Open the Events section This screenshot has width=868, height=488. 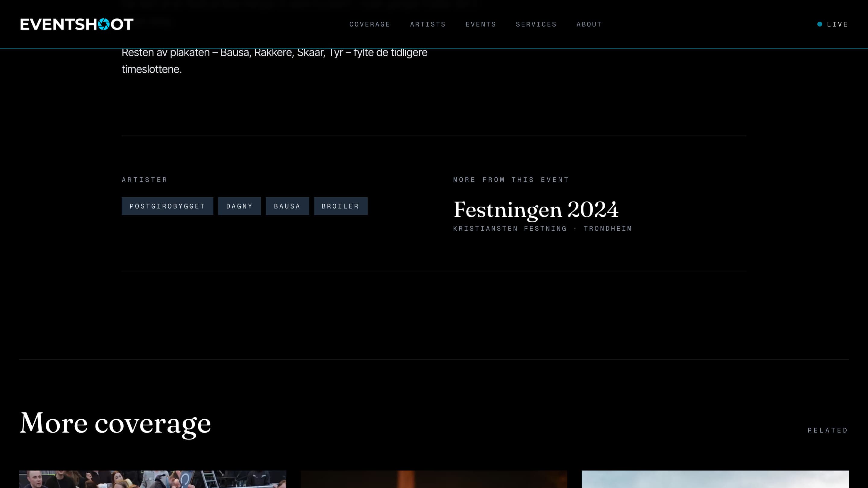pyautogui.click(x=480, y=24)
